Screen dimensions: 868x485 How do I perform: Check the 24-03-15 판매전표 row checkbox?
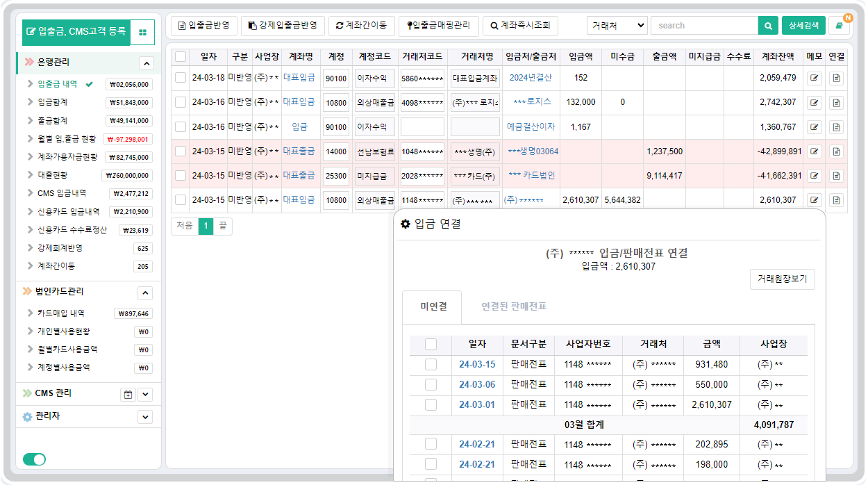(x=431, y=365)
